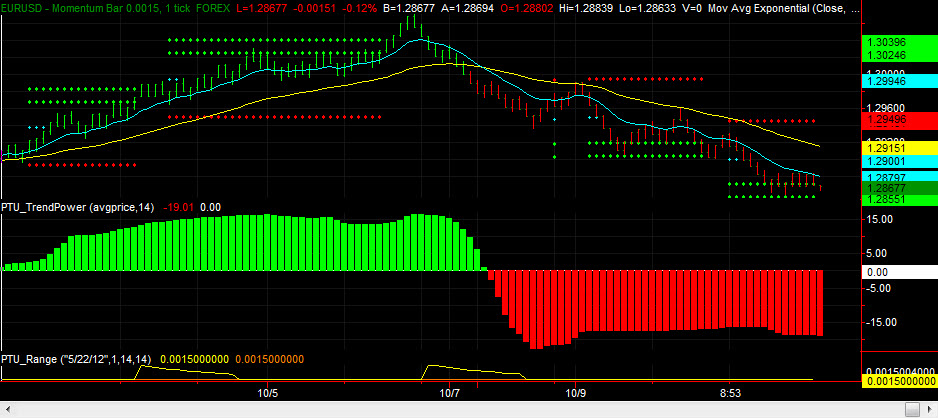Screen dimensions: 938x418
Task: Click the 1.30246 green price label
Action: click(x=899, y=56)
